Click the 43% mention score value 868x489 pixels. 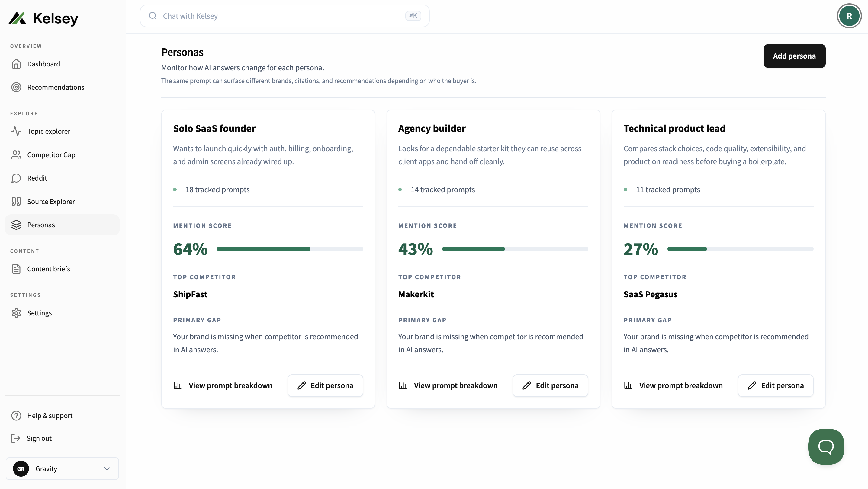[x=416, y=249]
